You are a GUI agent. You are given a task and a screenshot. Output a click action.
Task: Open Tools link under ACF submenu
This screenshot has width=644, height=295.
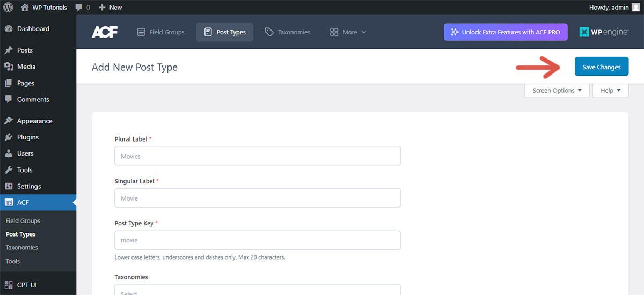tap(13, 261)
